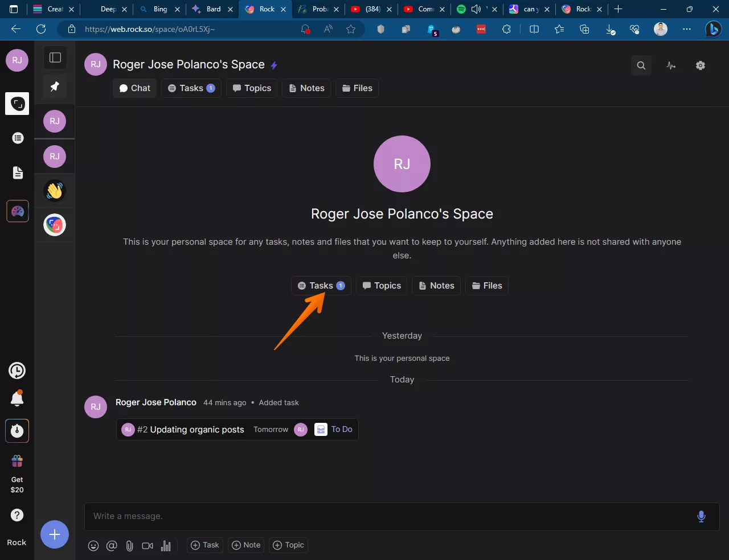Click the Write a message field
Image resolution: width=729 pixels, height=560 pixels.
coord(387,516)
